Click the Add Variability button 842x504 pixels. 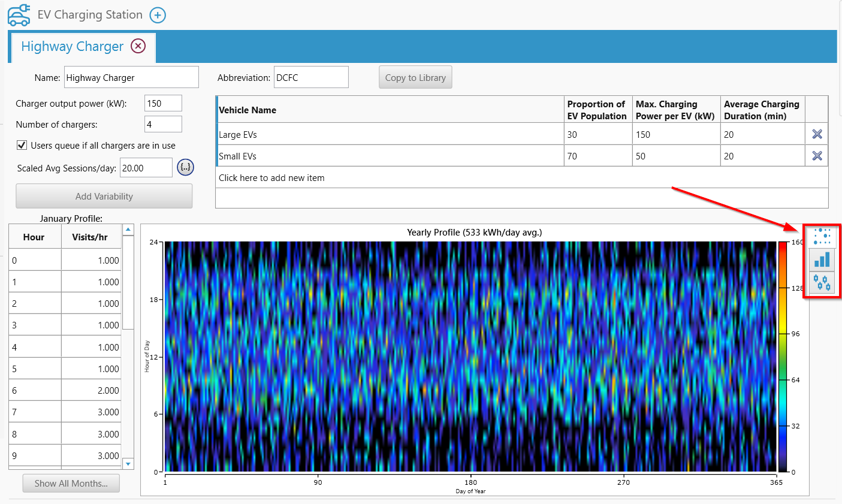(x=104, y=196)
